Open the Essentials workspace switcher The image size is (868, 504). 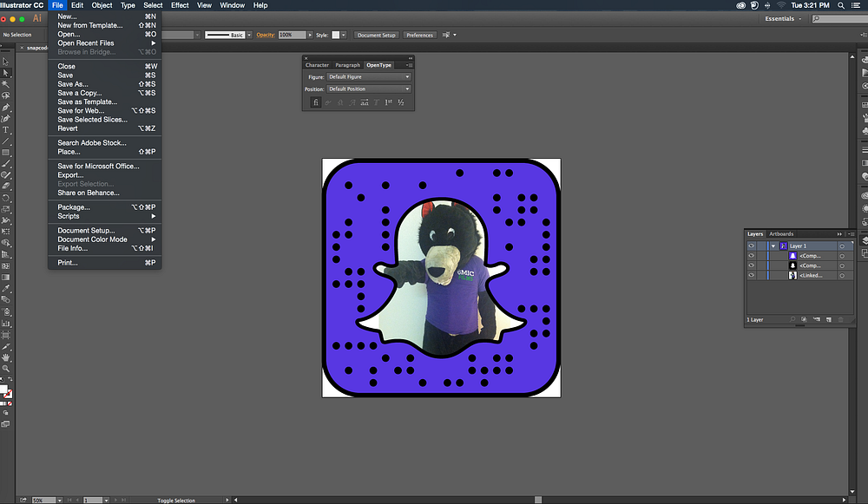[783, 19]
